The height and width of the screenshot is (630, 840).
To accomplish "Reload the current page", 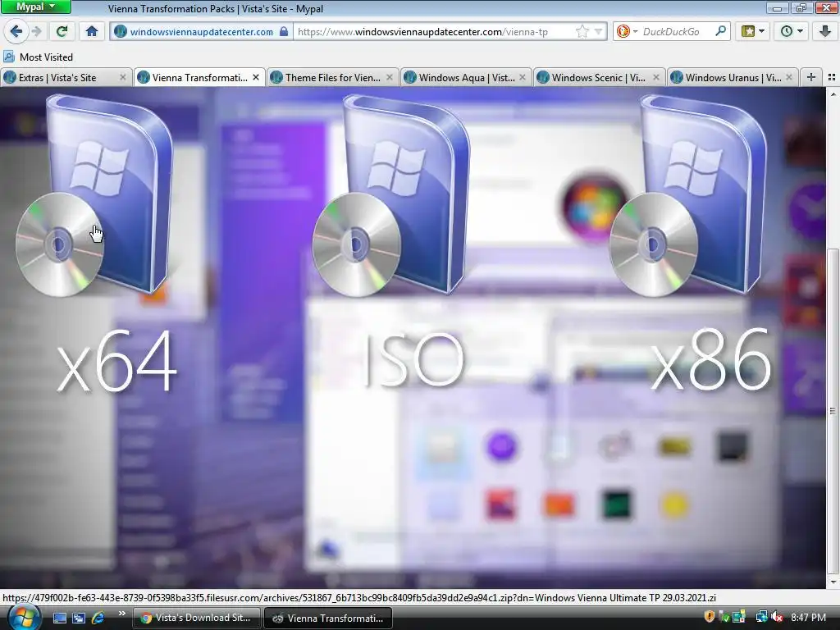I will (x=62, y=32).
